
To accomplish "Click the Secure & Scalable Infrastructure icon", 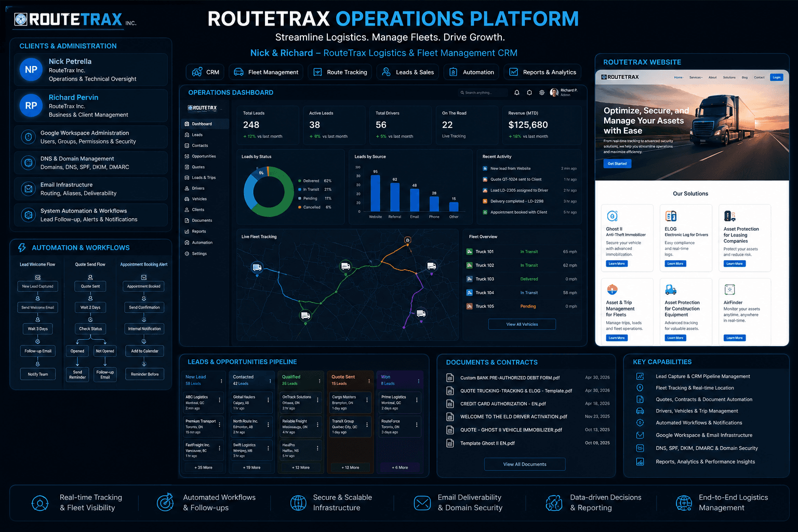I will click(x=298, y=503).
